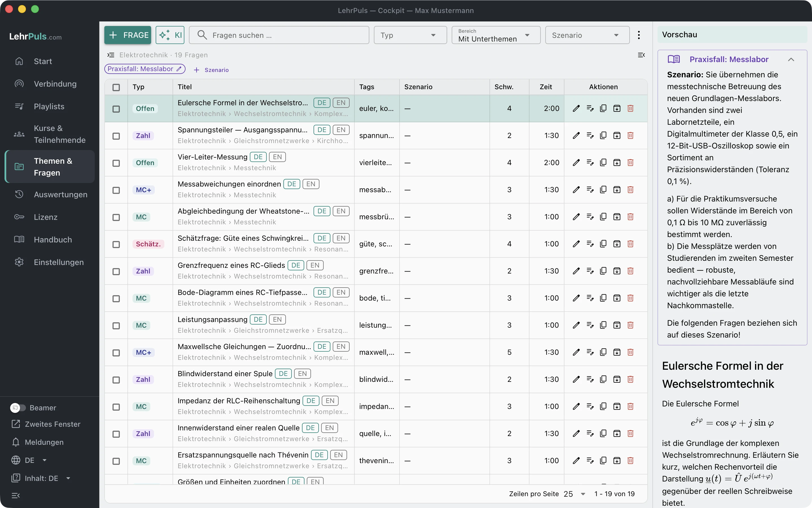812x508 pixels.
Task: Sort by Schw. column header
Action: (x=504, y=87)
